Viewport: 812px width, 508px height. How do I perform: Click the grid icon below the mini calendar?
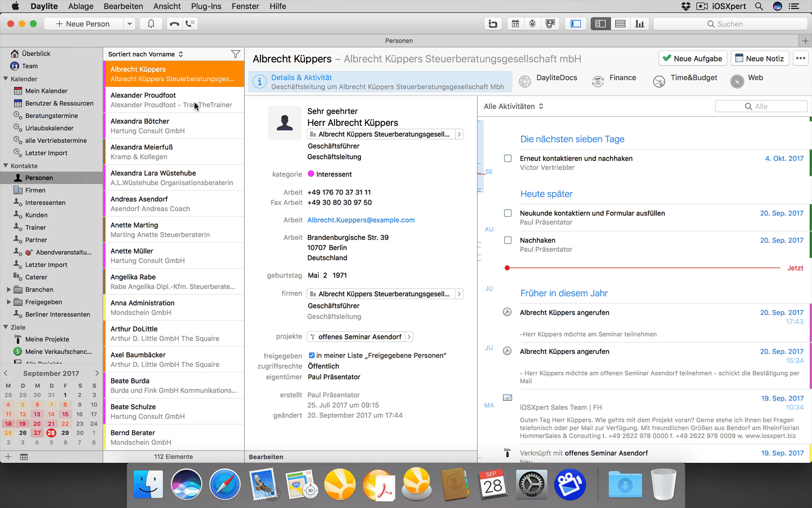(x=24, y=457)
